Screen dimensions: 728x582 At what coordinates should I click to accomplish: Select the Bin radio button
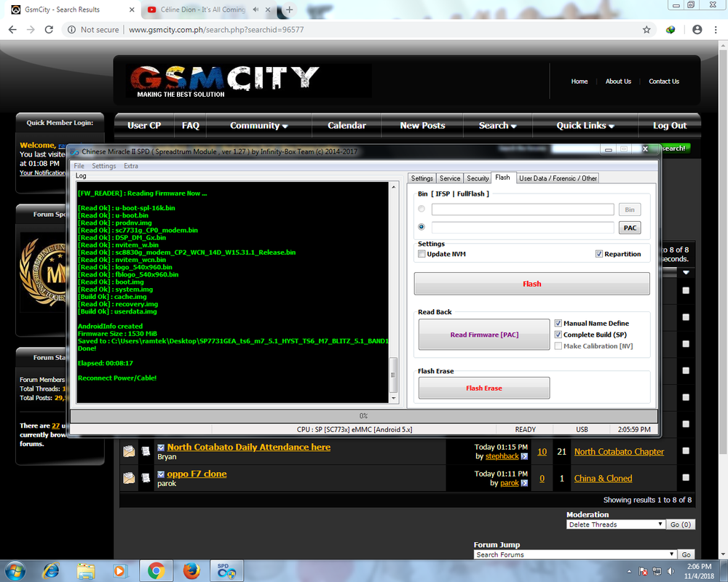(421, 209)
